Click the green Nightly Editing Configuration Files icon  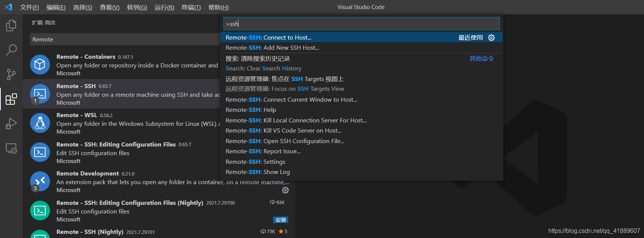[40, 211]
